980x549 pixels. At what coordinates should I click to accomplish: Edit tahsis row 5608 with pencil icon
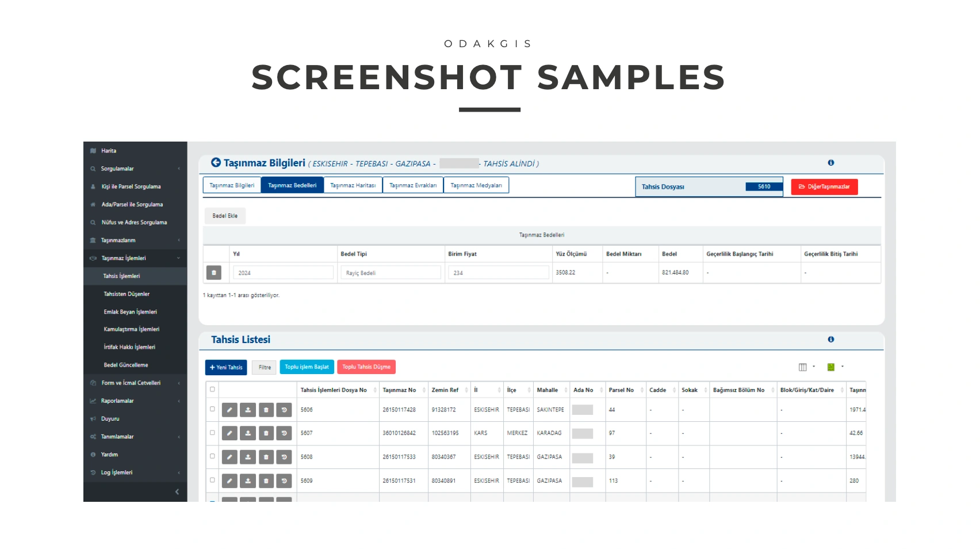tap(229, 457)
